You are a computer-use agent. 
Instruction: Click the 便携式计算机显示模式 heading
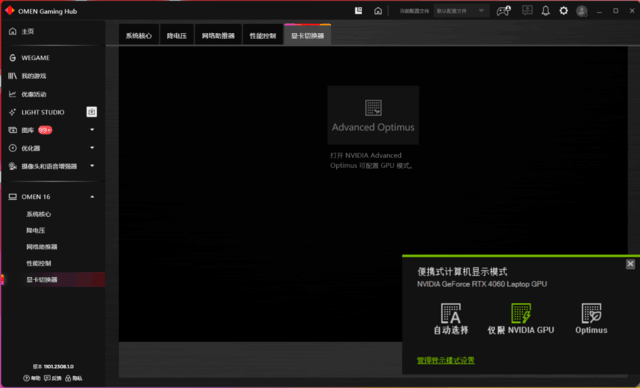[462, 272]
